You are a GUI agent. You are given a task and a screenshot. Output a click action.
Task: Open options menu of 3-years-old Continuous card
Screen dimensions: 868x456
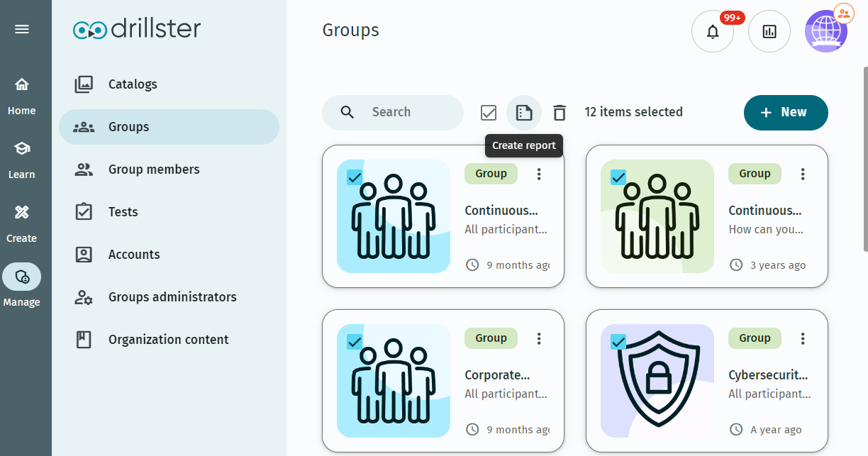click(x=803, y=174)
